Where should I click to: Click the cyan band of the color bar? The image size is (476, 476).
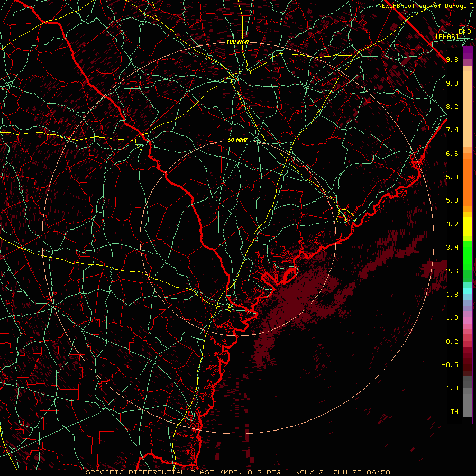click(x=467, y=291)
